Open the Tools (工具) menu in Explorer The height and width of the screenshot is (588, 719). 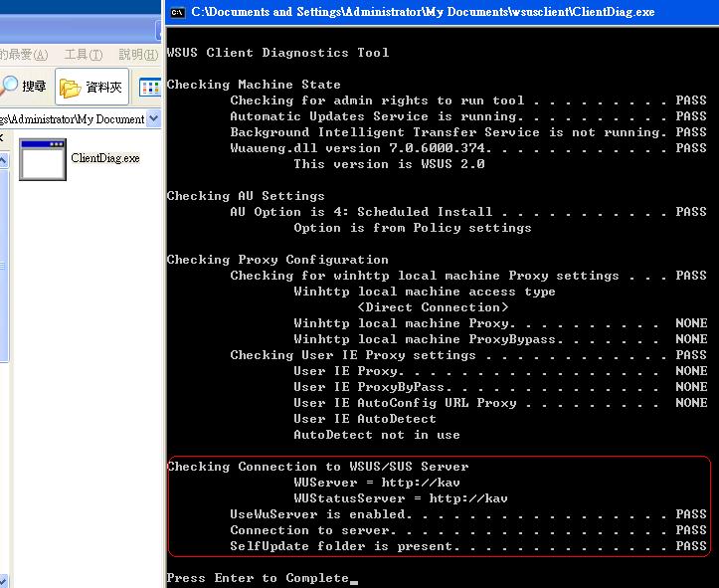(x=84, y=55)
